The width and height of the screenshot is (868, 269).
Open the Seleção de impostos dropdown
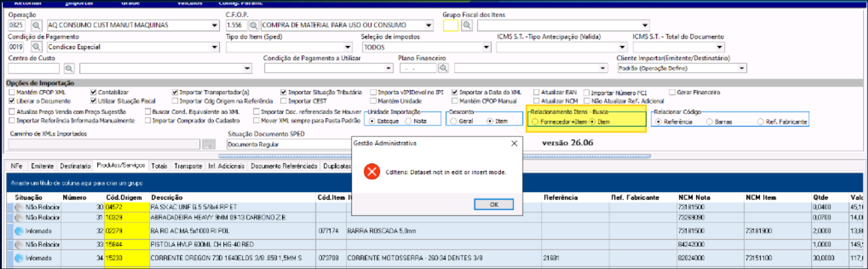(486, 47)
